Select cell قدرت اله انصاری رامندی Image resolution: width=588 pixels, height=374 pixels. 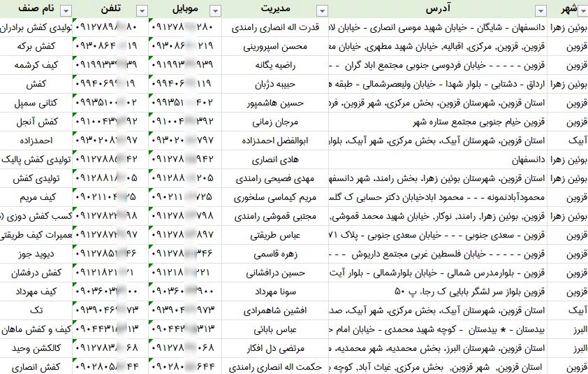point(275,27)
